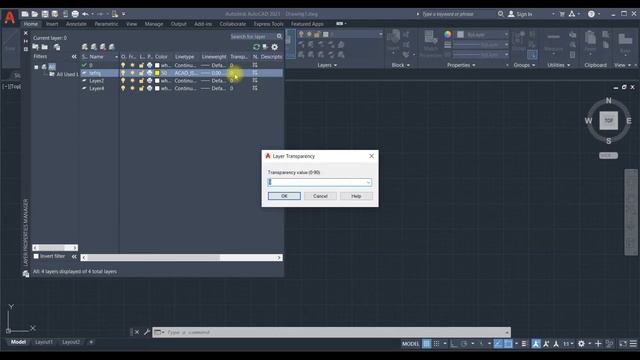Toggle Lock padlock icon for layer 0

[141, 65]
